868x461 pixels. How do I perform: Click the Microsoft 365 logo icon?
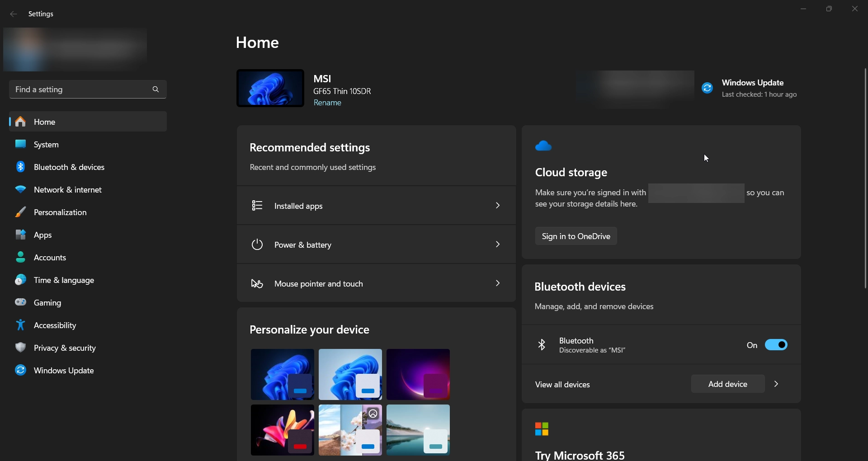542,429
